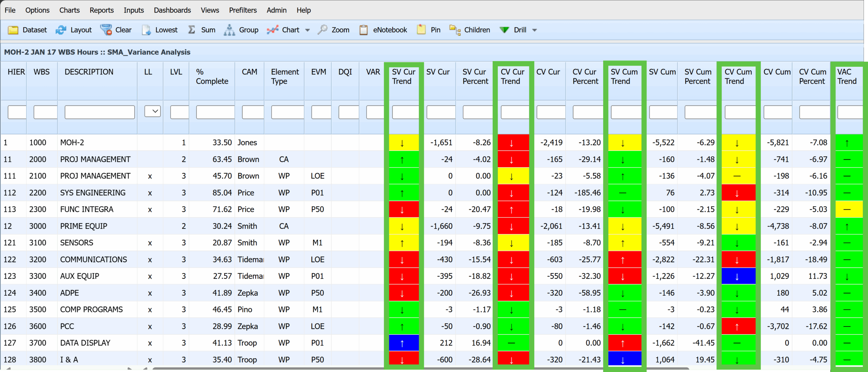Expand the Drill dropdown arrow
Screen dimensions: 868x372
(x=535, y=30)
